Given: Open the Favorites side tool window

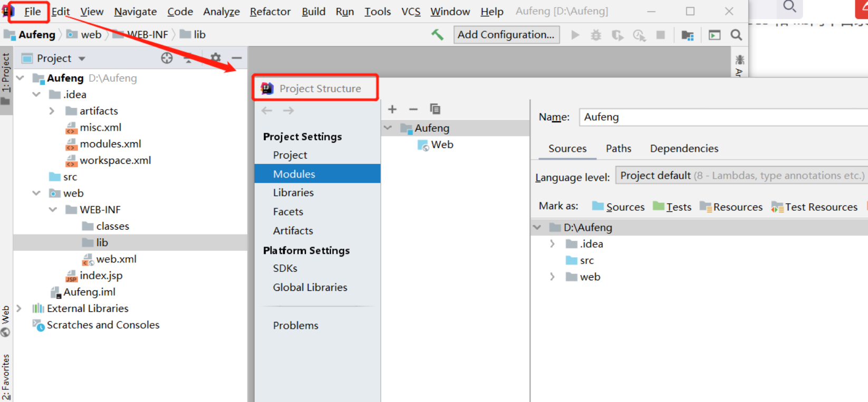Looking at the screenshot, I should [x=6, y=378].
